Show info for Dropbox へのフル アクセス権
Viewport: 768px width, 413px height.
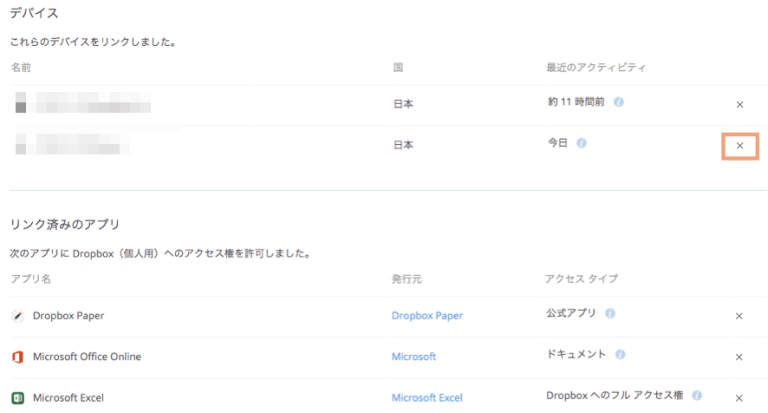click(696, 395)
